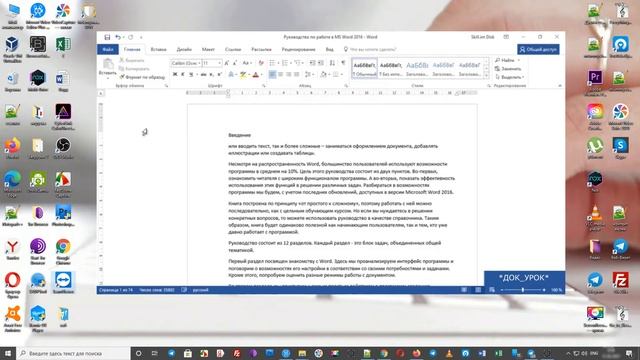Screen dimensions: 640x360
Task: Switch to the Вид tab
Action: point(329,49)
